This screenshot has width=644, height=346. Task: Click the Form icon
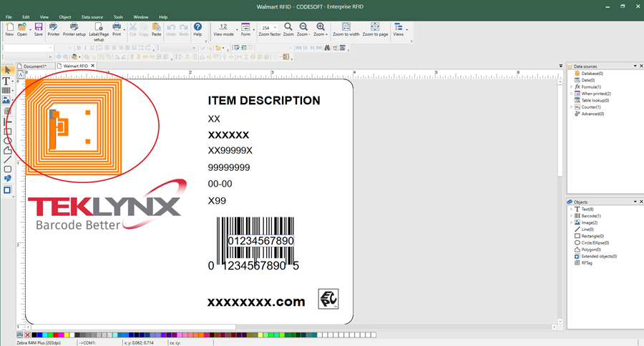(245, 27)
